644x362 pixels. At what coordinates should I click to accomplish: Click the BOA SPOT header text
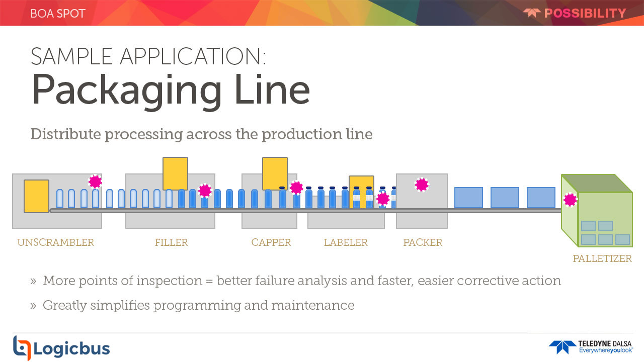coord(58,13)
